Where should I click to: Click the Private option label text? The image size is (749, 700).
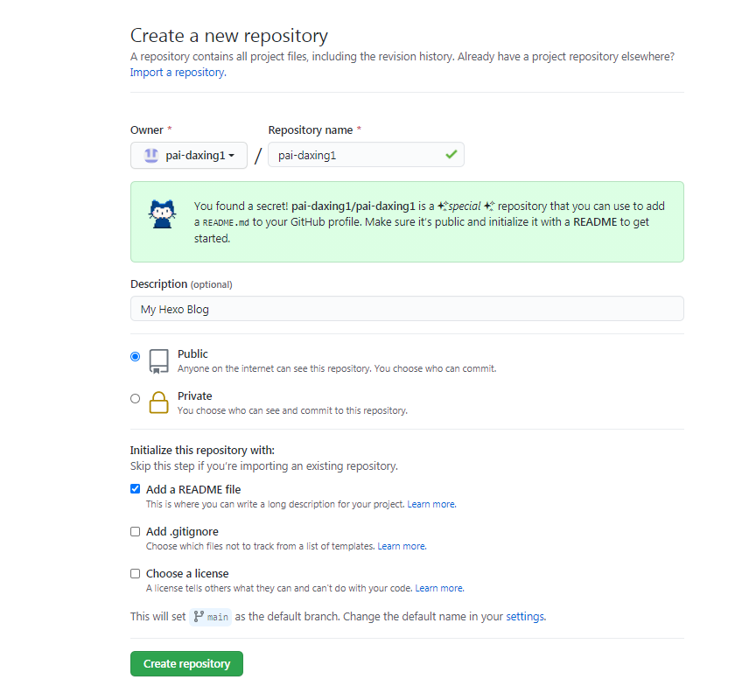(x=194, y=396)
